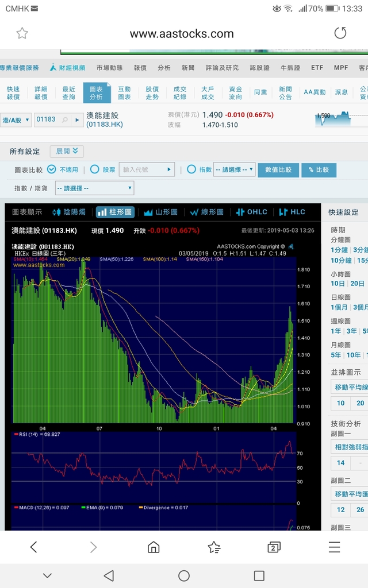Select 3年 weekly chart period

[351, 331]
